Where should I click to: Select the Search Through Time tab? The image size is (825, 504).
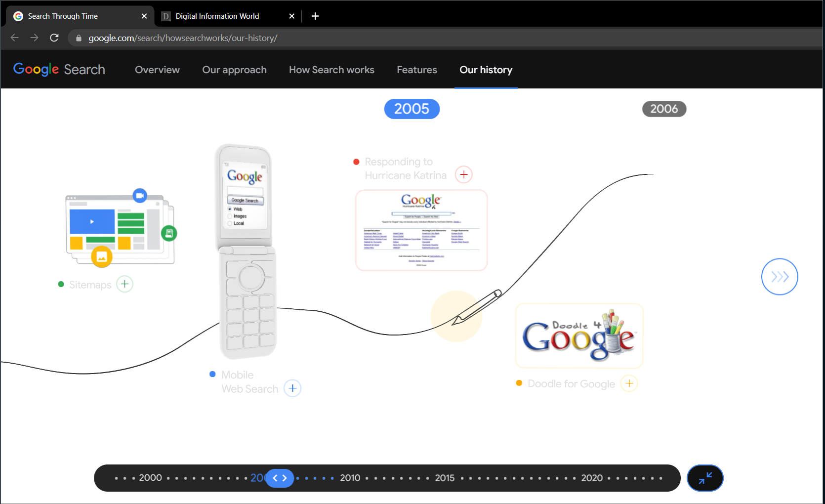click(x=80, y=16)
